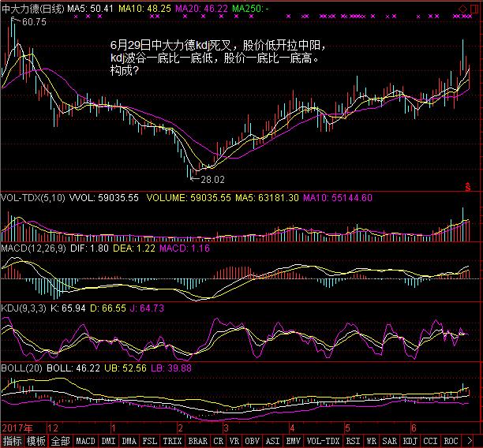This screenshot has width=483, height=448.
Task: Click the month 1 marker on time axis
Action: [114, 428]
